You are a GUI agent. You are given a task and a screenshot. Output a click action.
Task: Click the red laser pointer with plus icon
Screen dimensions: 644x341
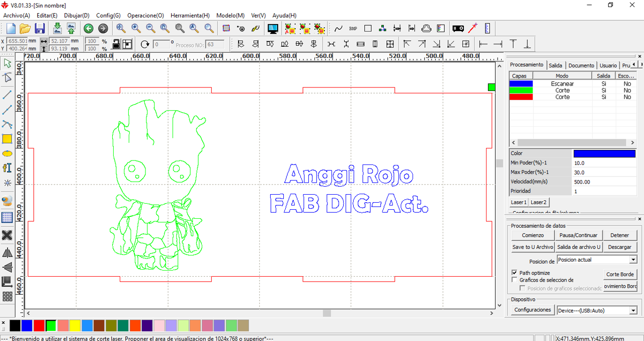(x=473, y=29)
